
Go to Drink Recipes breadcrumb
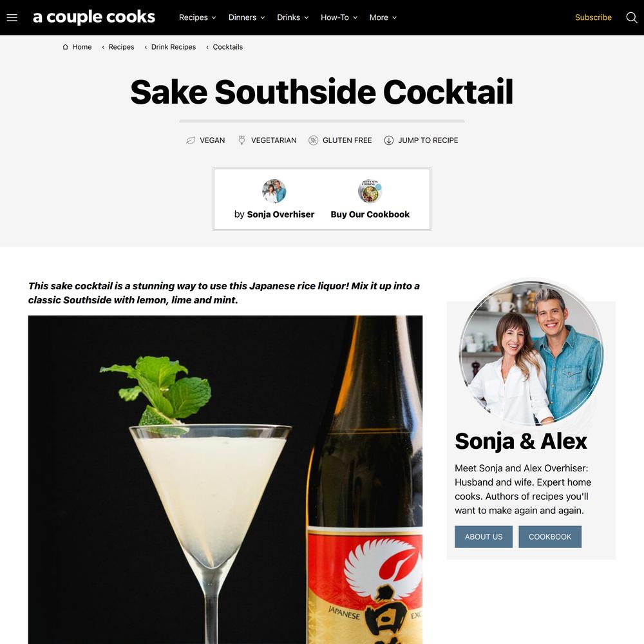point(173,47)
